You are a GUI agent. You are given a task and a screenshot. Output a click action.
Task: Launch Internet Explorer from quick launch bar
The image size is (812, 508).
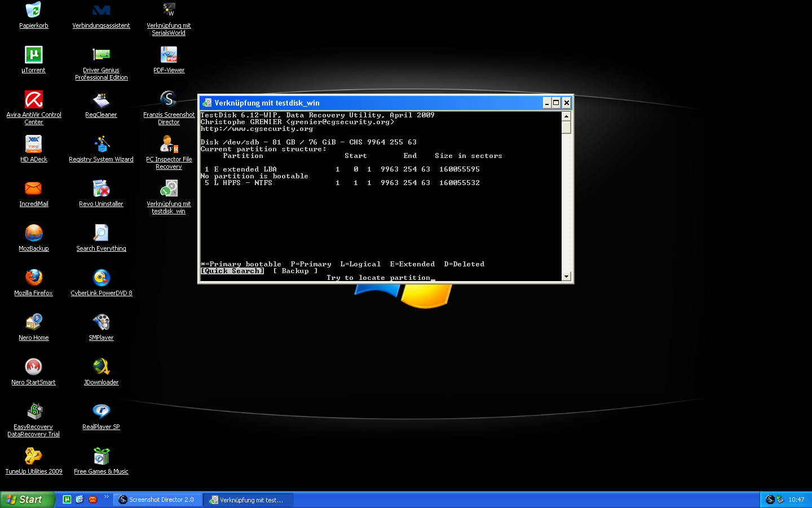[80, 500]
